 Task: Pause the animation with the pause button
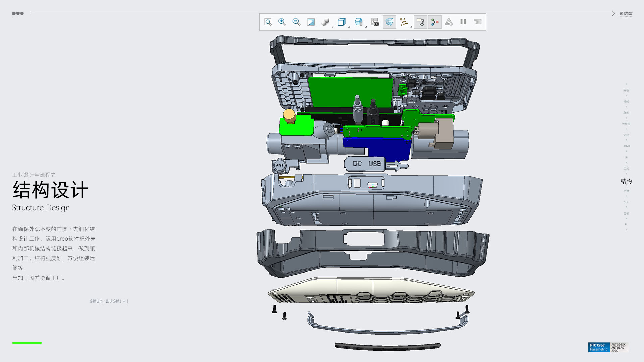pyautogui.click(x=463, y=22)
